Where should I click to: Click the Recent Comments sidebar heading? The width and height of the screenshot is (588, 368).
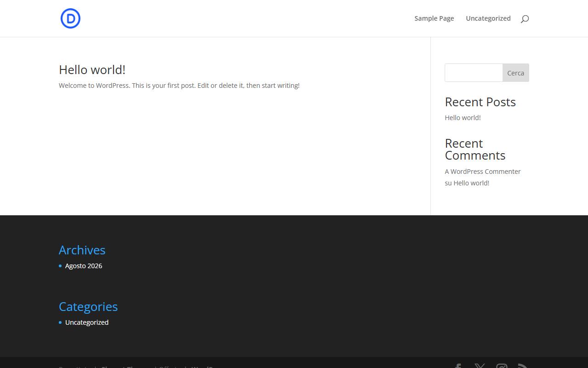pos(475,149)
